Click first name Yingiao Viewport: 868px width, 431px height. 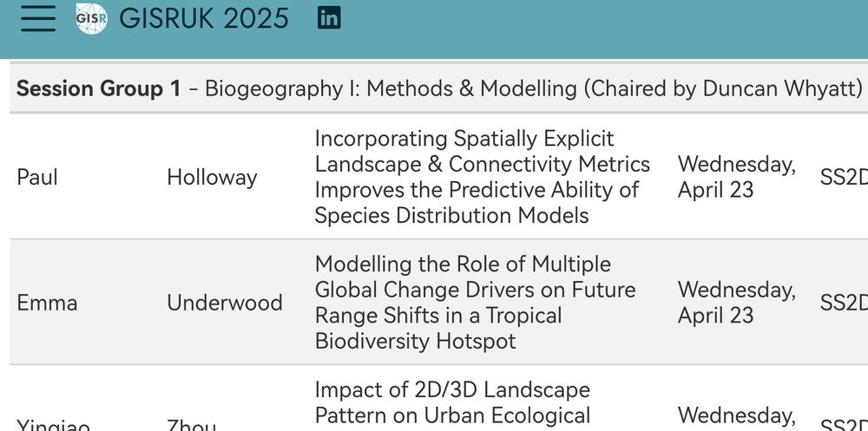pos(53,426)
